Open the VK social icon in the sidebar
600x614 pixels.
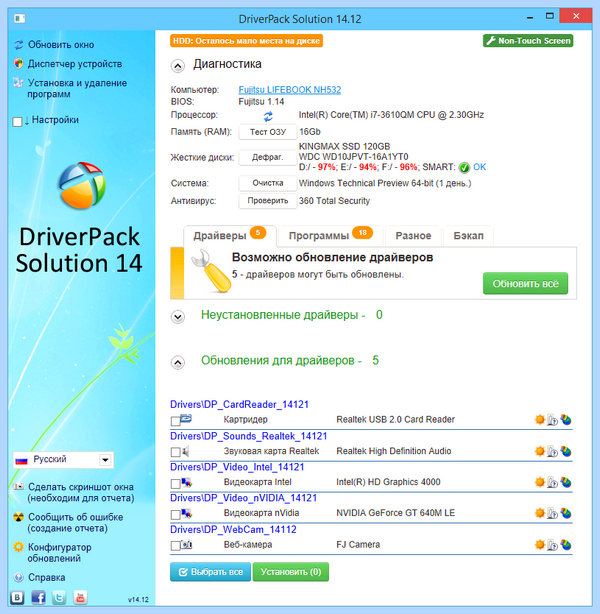pos(17,598)
